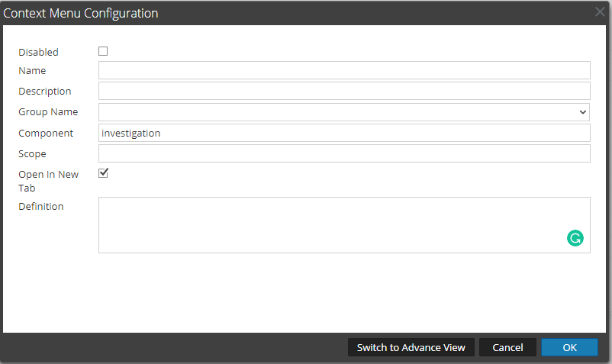Enable the Disabled checkbox

click(x=103, y=51)
